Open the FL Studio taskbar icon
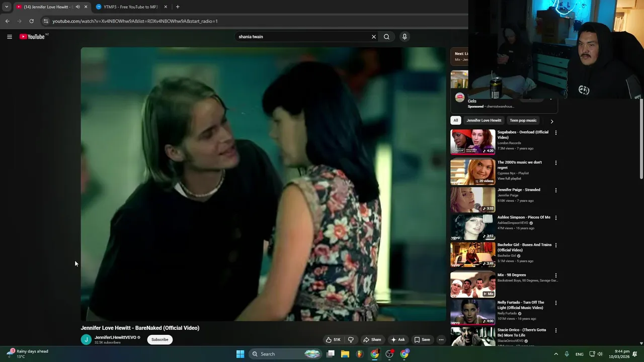644x362 pixels. 360,354
